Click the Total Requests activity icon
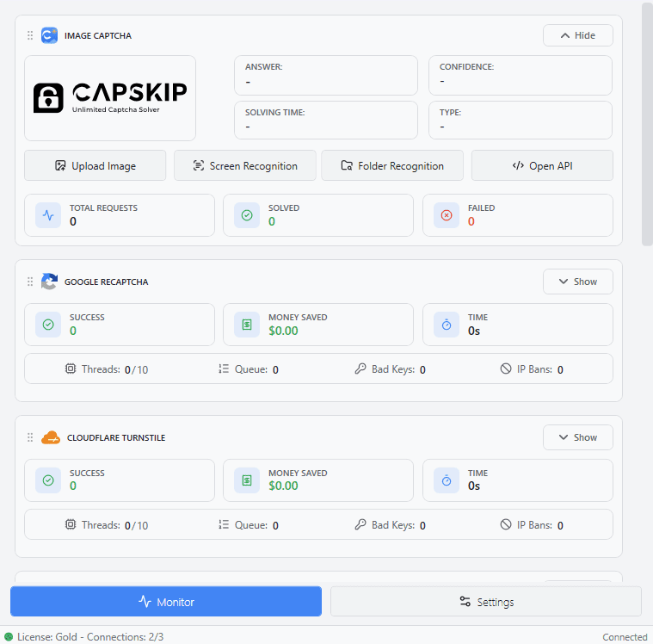This screenshot has width=653, height=644. click(48, 215)
